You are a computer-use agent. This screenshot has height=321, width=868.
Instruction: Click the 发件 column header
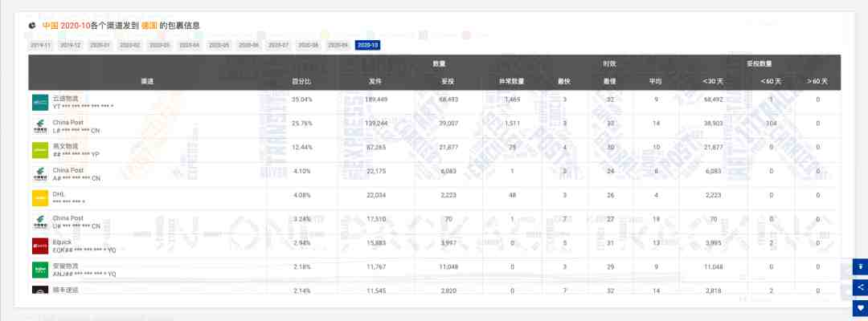(376, 81)
